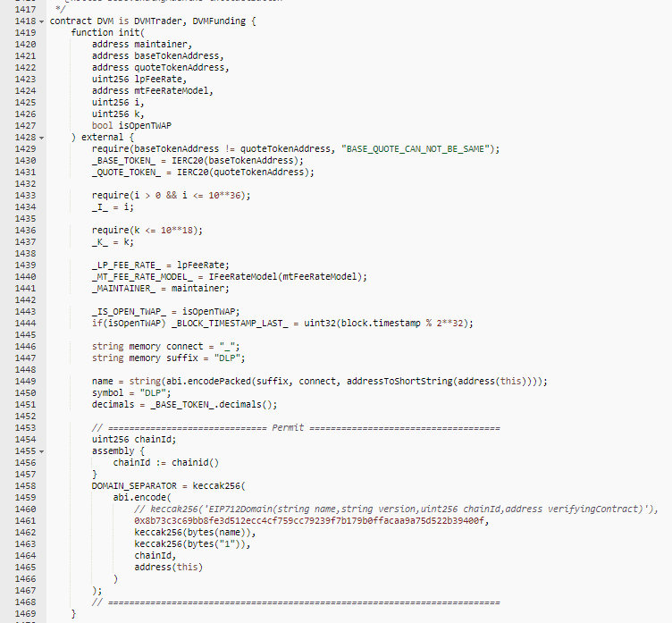The image size is (672, 623).
Task: Click the "BASE_QUOTE_CAN_NOT_BE_SAME" string
Action: point(416,148)
